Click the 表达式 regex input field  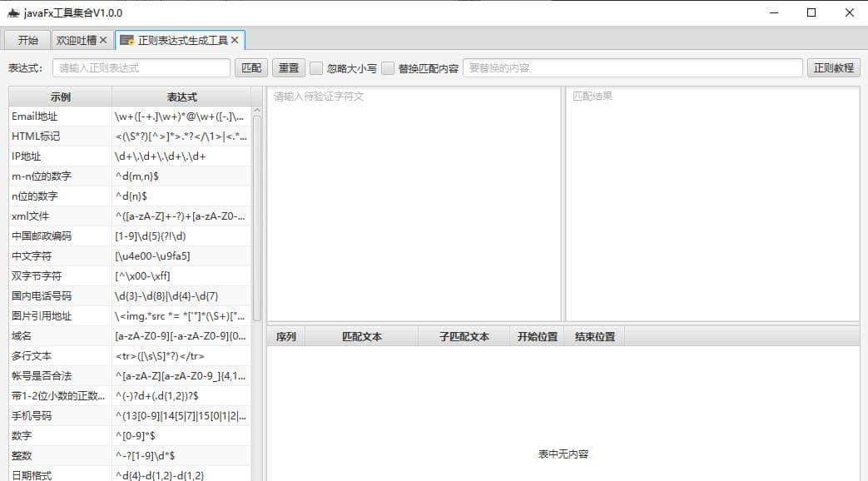click(x=140, y=67)
